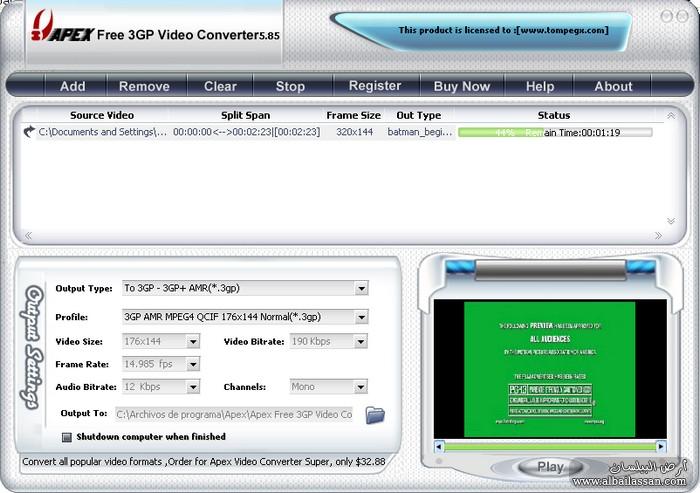The image size is (700, 493).
Task: Click the conversion progress bar in Status
Action: click(x=555, y=133)
